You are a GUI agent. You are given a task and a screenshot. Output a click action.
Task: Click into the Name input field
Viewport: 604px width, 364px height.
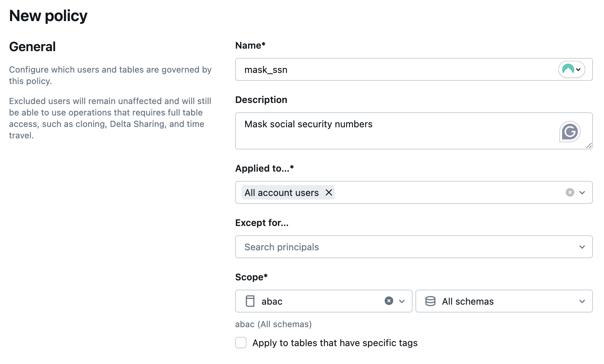click(x=394, y=70)
